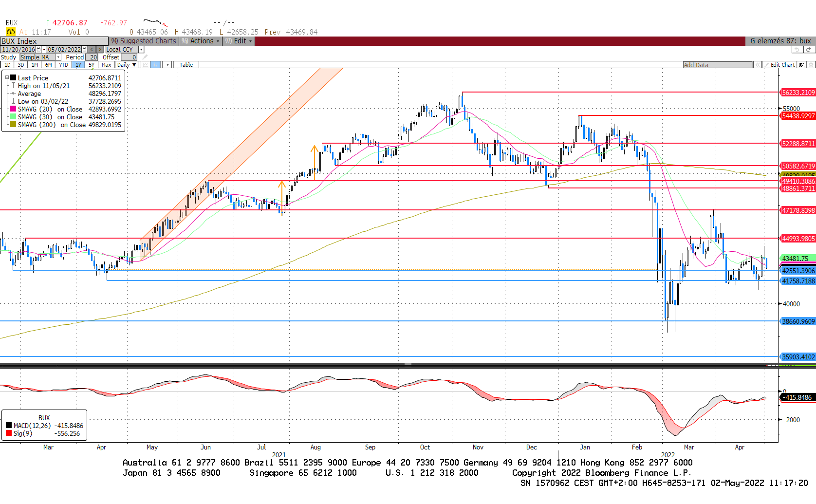Select the Max range tab

click(x=106, y=65)
